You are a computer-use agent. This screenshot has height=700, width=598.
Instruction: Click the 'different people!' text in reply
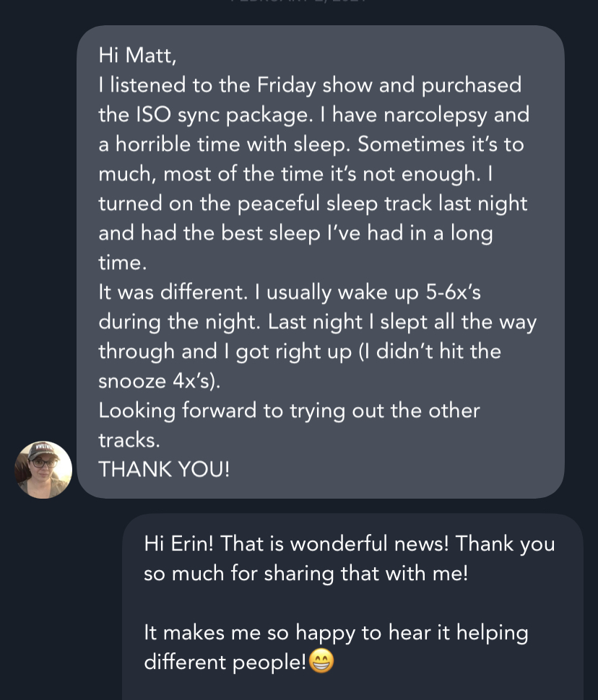225,662
